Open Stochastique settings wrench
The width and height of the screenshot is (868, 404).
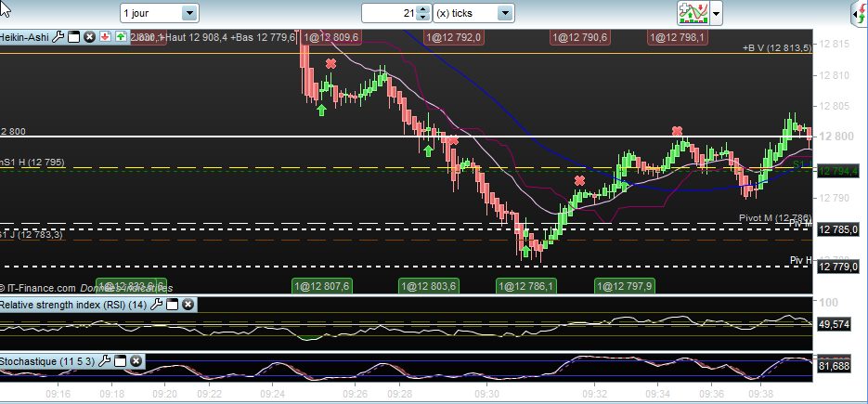point(105,361)
